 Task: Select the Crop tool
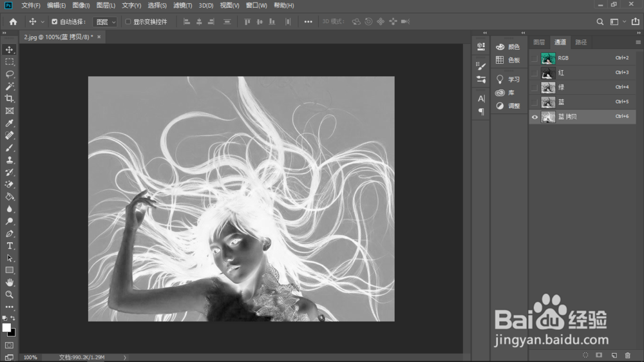coord(10,99)
